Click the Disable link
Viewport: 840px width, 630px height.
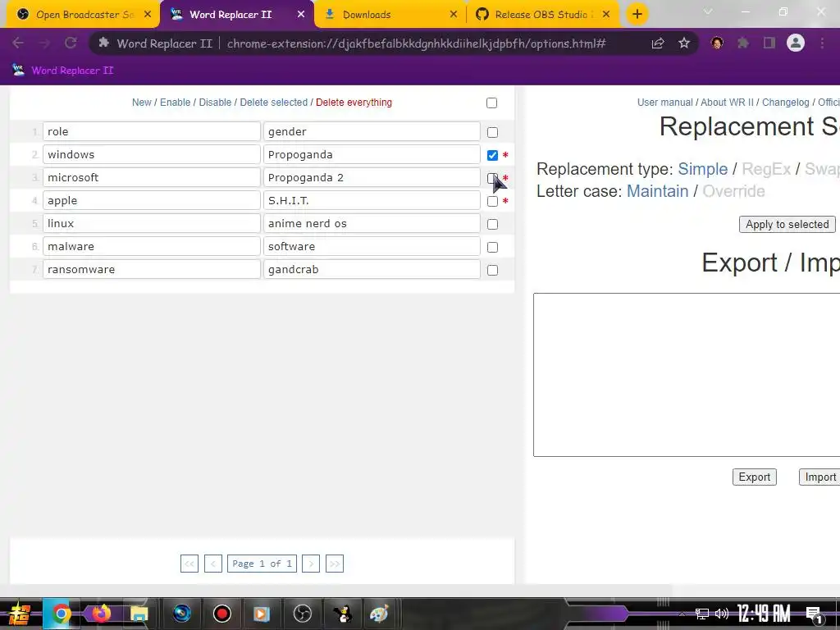click(x=215, y=103)
